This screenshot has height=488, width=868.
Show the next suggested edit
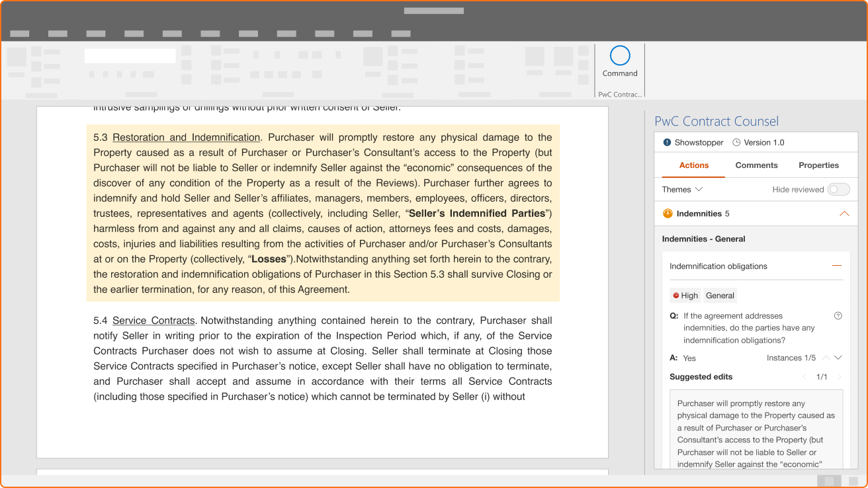coord(840,377)
